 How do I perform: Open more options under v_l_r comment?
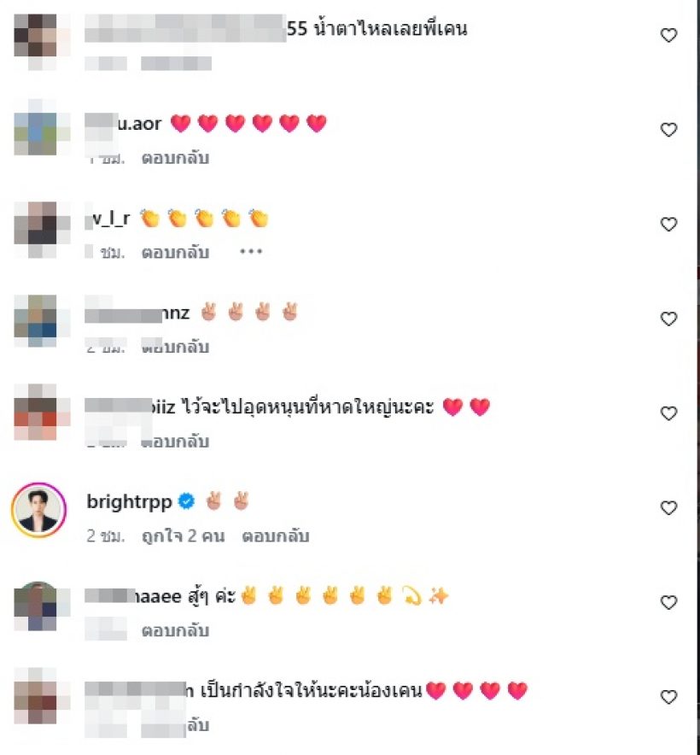point(251,251)
